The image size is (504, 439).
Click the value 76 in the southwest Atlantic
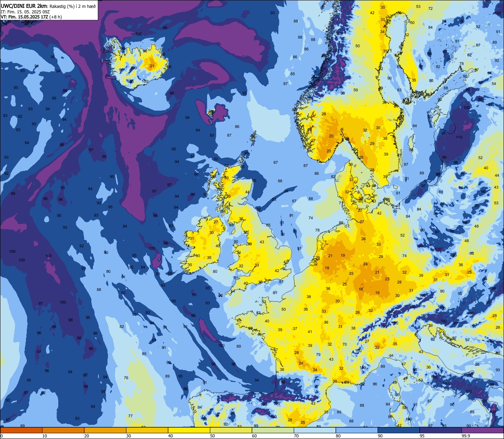tap(126, 378)
